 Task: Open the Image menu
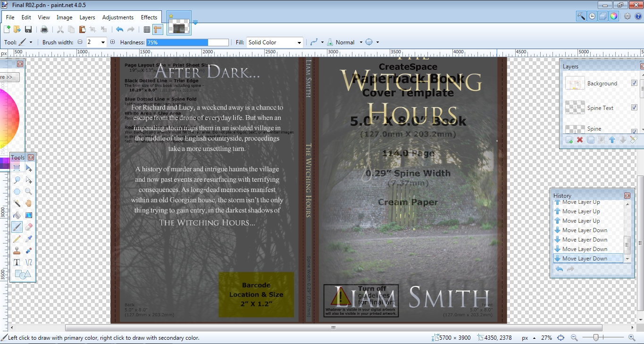[64, 17]
